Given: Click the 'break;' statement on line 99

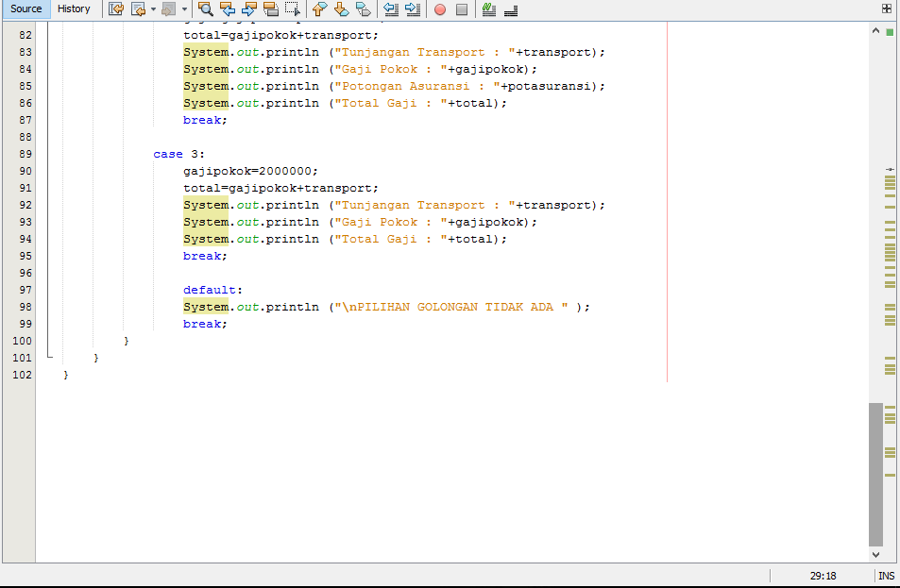Looking at the screenshot, I should coord(205,324).
